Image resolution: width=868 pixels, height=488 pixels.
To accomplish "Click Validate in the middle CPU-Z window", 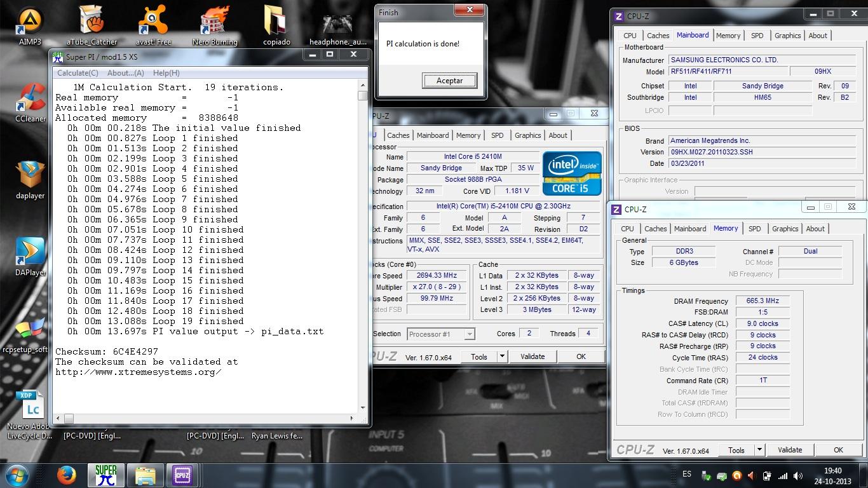I will point(532,356).
